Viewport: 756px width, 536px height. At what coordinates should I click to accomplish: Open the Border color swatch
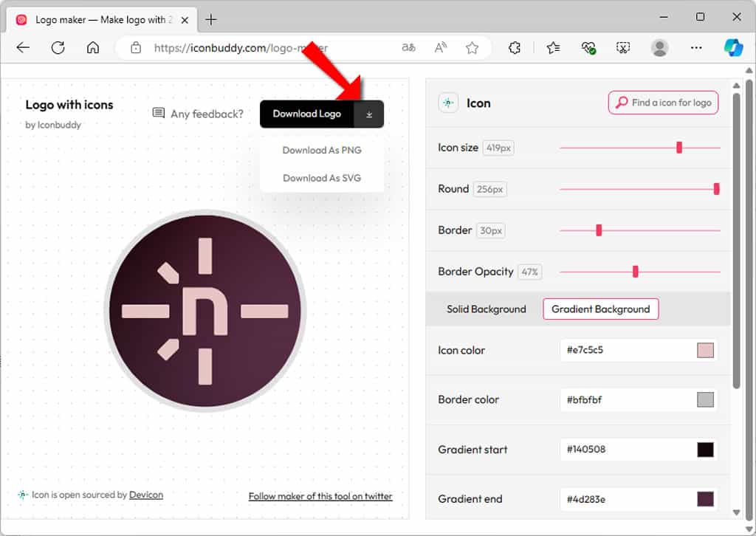705,399
